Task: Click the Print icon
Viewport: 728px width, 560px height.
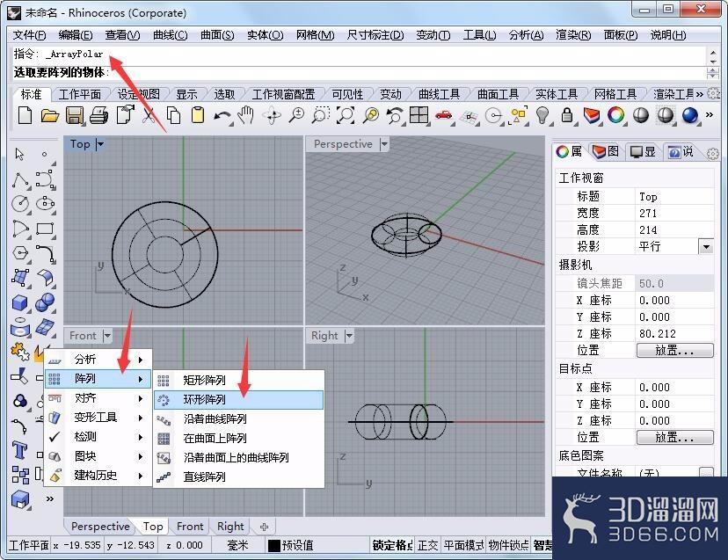Action: (98, 114)
